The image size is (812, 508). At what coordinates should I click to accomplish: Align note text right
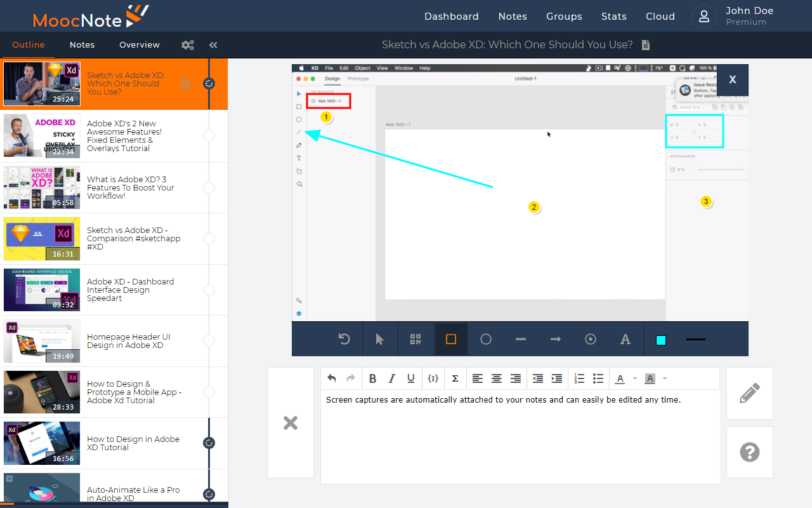click(x=516, y=378)
